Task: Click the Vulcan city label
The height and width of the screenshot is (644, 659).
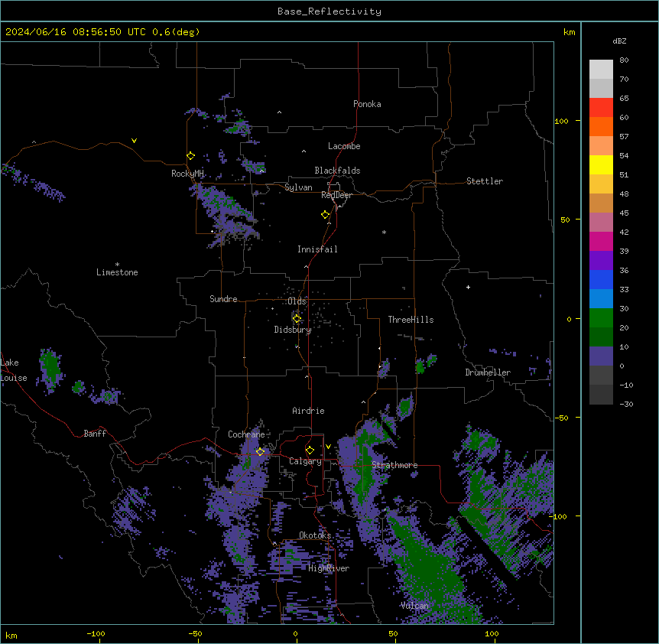Action: (x=414, y=606)
